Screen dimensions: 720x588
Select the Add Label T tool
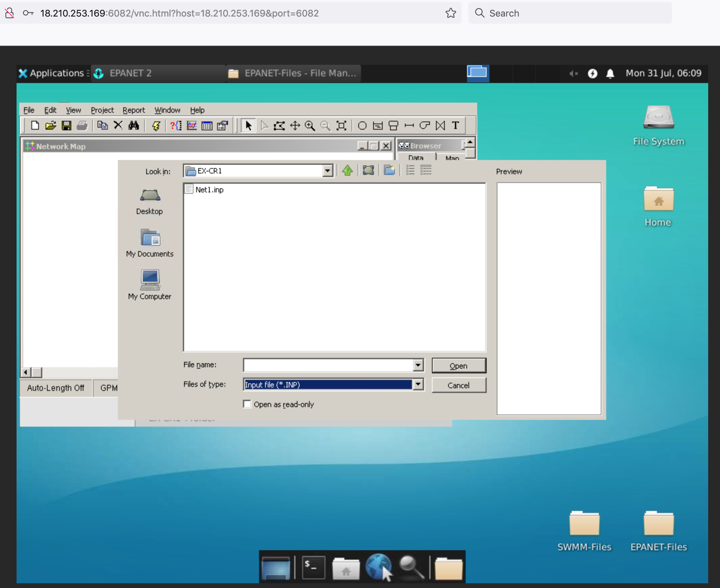click(456, 126)
